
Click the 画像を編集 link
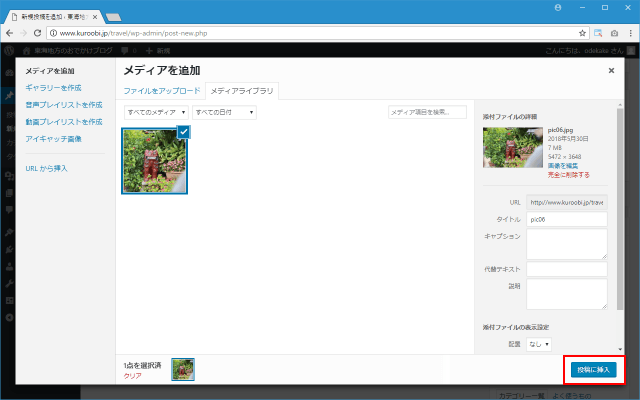(538, 165)
